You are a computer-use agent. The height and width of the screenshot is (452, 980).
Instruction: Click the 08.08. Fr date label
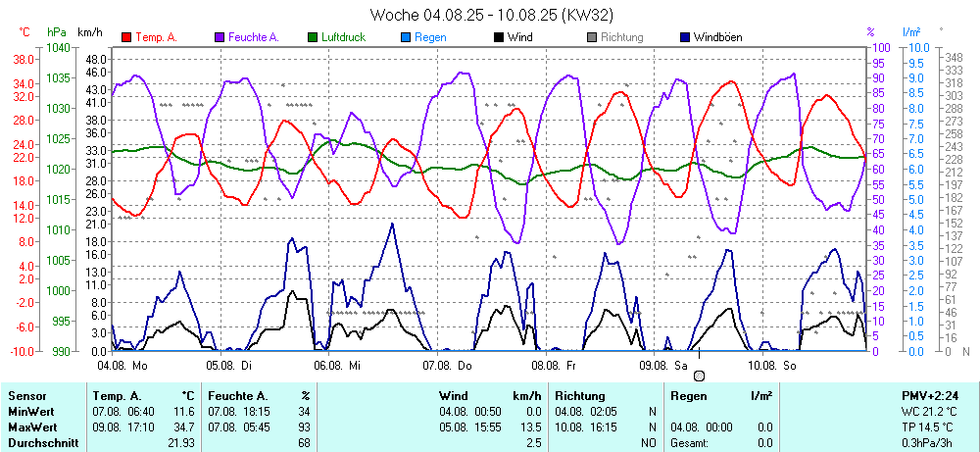[x=554, y=364]
